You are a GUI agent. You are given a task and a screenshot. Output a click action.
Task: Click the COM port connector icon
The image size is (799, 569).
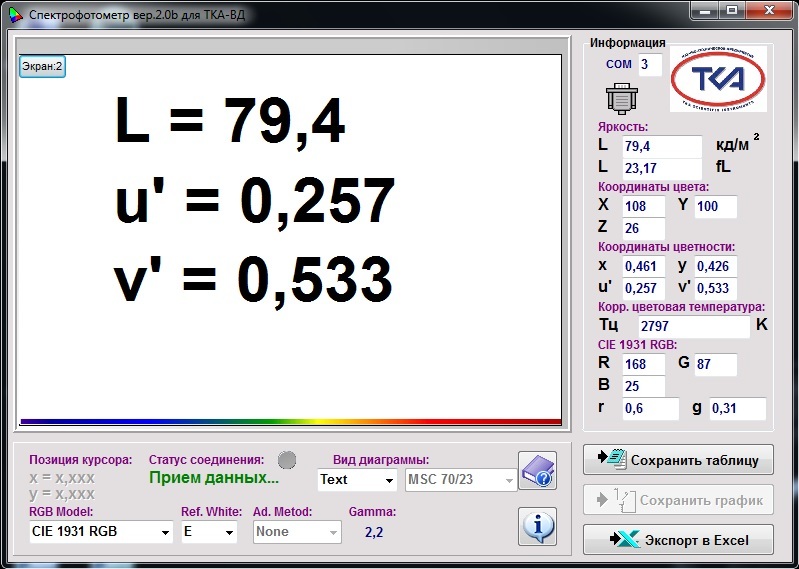621,98
